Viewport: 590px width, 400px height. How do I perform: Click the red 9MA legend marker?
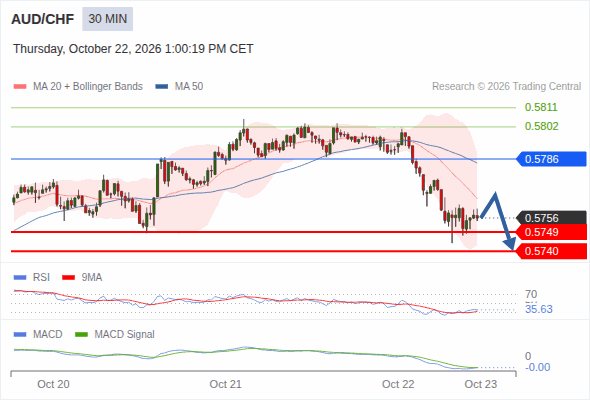(x=68, y=278)
